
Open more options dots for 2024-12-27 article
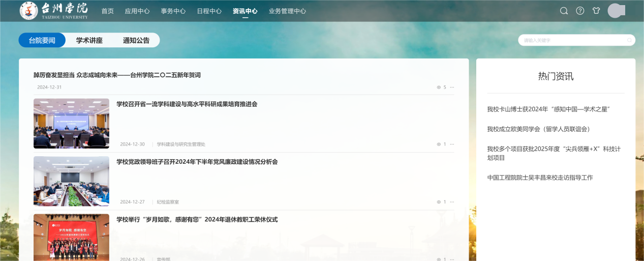click(452, 201)
